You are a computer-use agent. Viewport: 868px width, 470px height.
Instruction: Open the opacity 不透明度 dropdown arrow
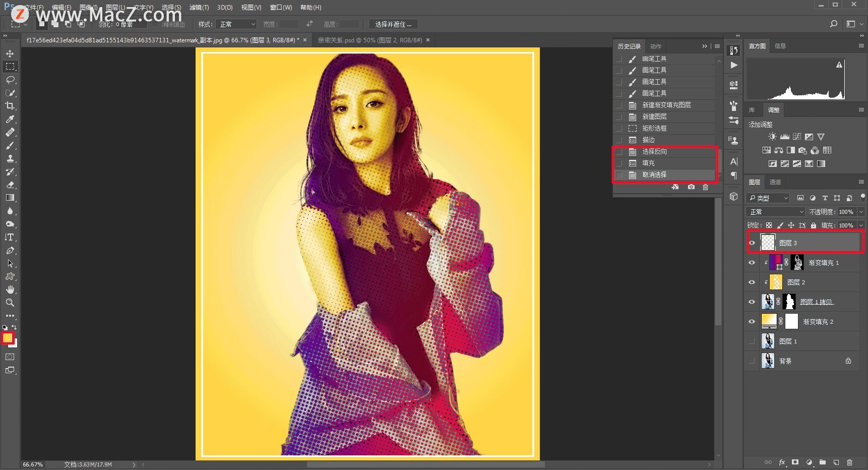861,212
